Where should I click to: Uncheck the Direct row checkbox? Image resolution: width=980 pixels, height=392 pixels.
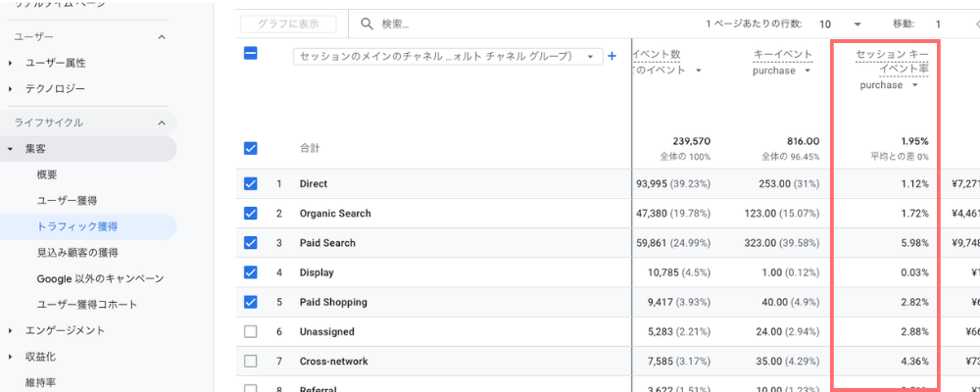tap(250, 184)
